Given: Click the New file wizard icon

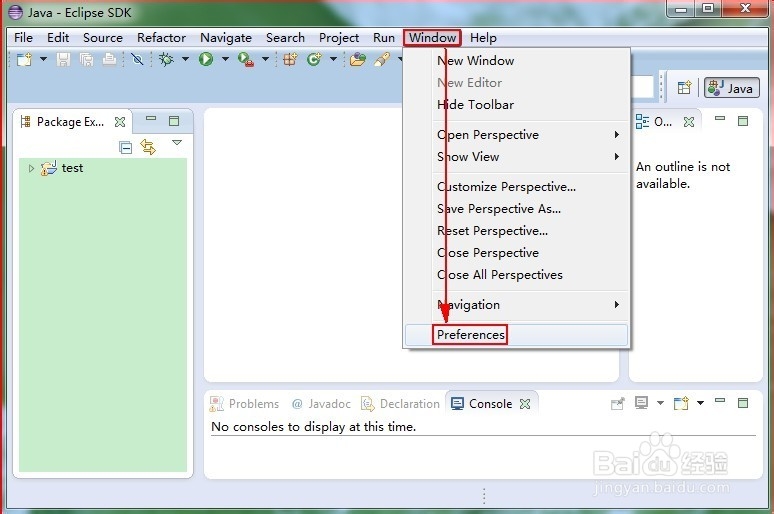Looking at the screenshot, I should (x=24, y=60).
